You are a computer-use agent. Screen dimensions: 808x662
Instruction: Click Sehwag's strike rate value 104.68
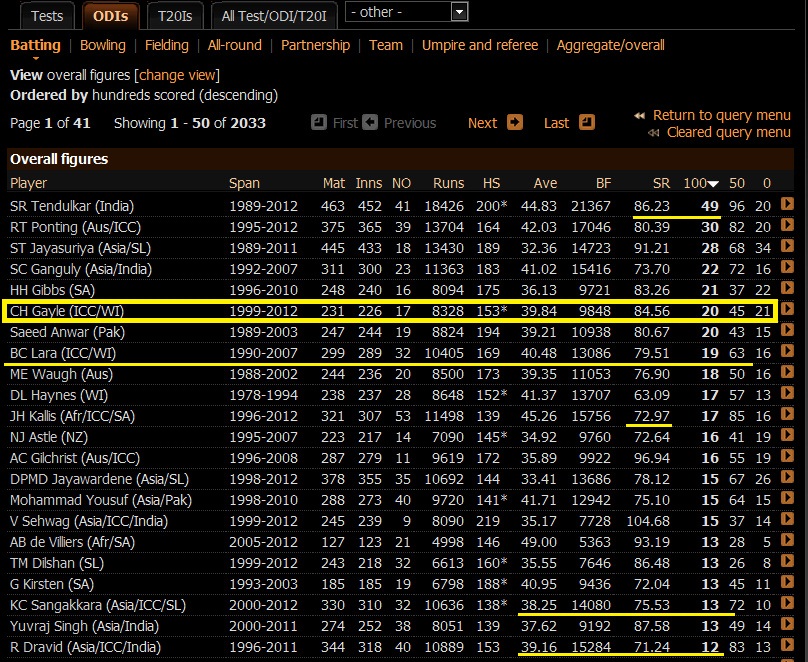coord(648,521)
